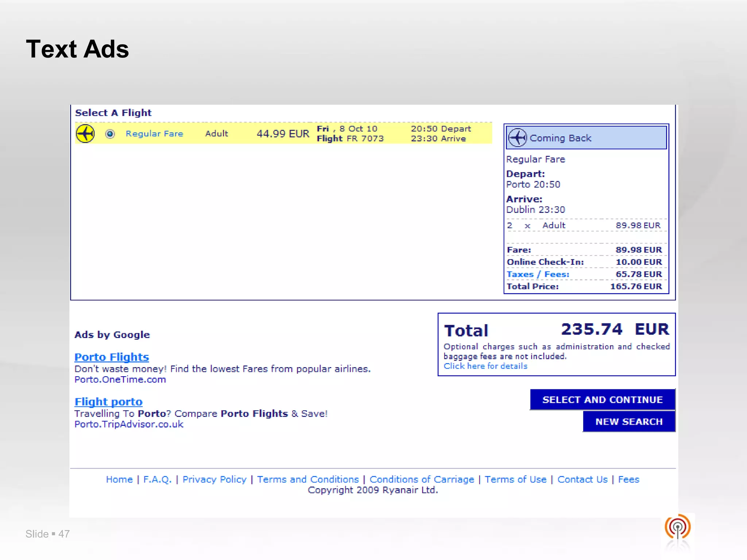This screenshot has width=747, height=560.
Task: Open the Fees footer link
Action: (x=628, y=479)
